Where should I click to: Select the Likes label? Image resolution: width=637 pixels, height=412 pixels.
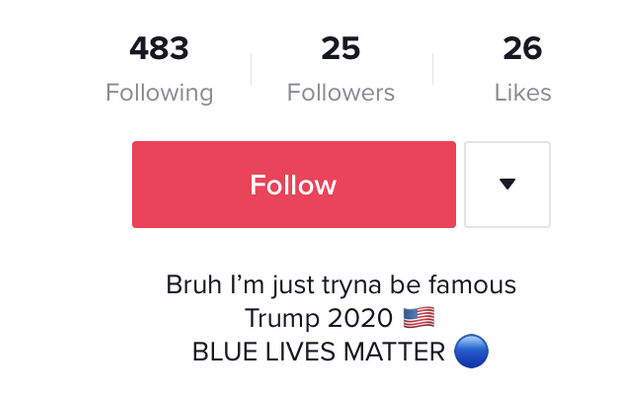(523, 93)
